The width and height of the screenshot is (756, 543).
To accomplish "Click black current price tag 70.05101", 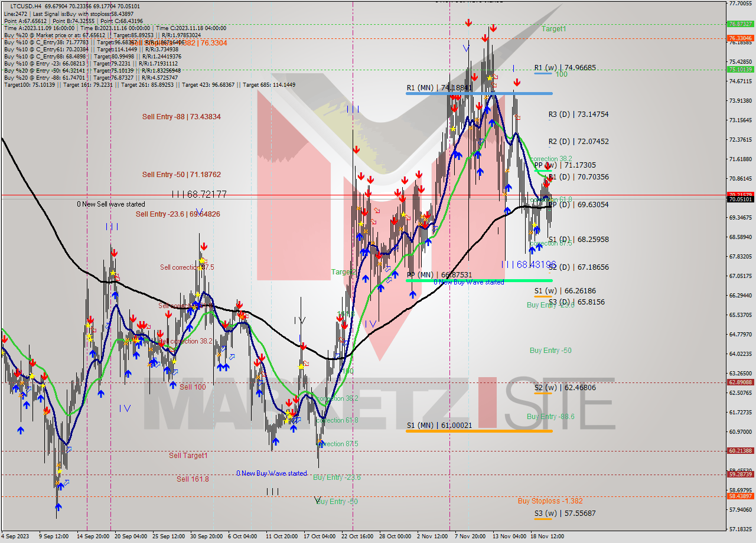I will coord(740,199).
